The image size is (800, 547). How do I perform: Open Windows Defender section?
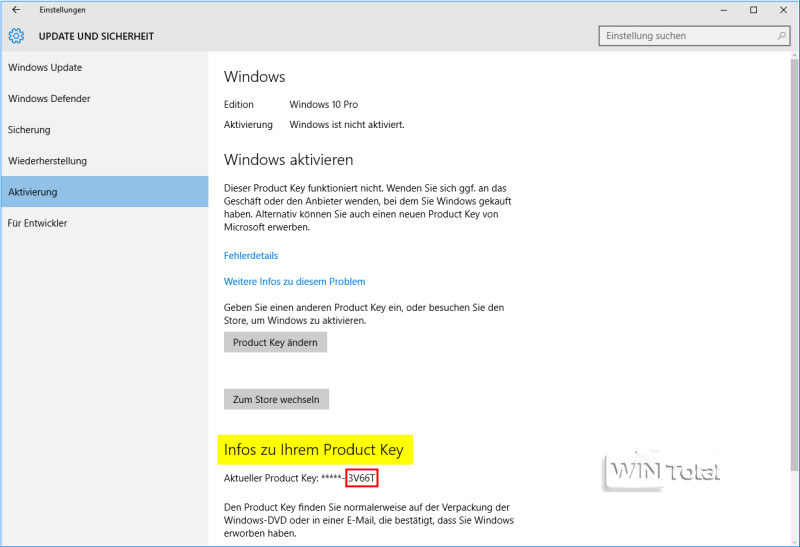104,98
